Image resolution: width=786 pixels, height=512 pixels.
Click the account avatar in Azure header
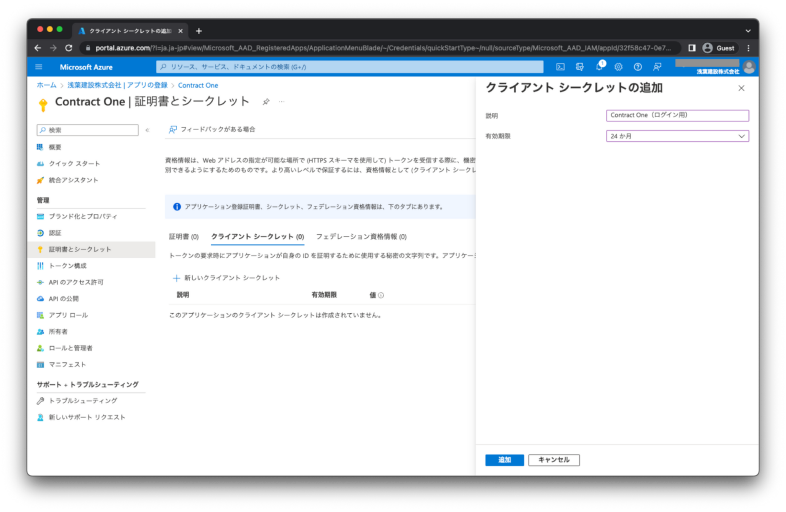coord(749,67)
